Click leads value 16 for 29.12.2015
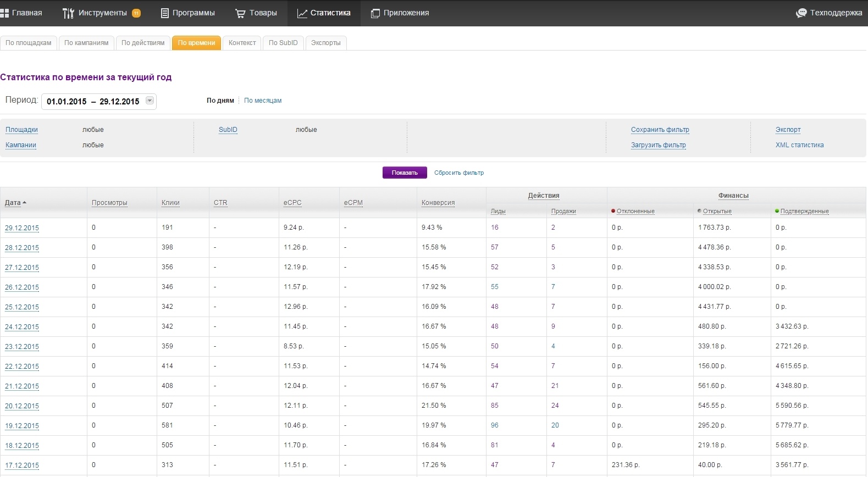Image resolution: width=868 pixels, height=477 pixels. (x=495, y=228)
